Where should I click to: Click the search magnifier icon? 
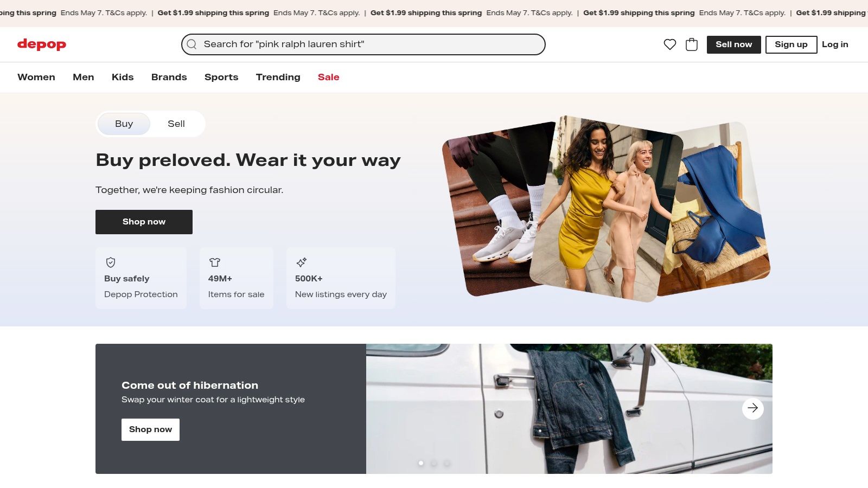(192, 44)
